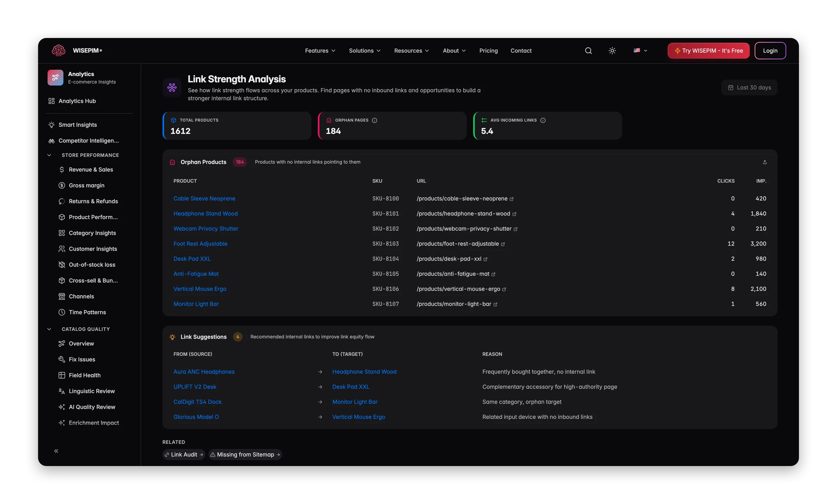Click the info icon beside Orphan Pages

pyautogui.click(x=375, y=120)
